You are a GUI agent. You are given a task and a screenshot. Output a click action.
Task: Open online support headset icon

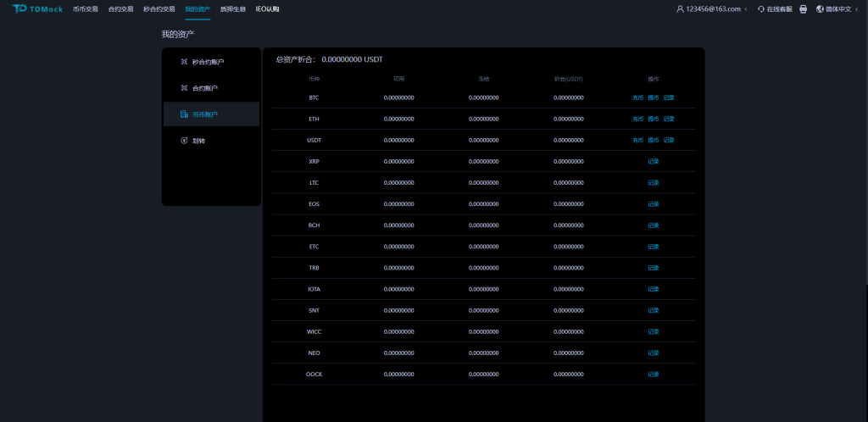761,9
